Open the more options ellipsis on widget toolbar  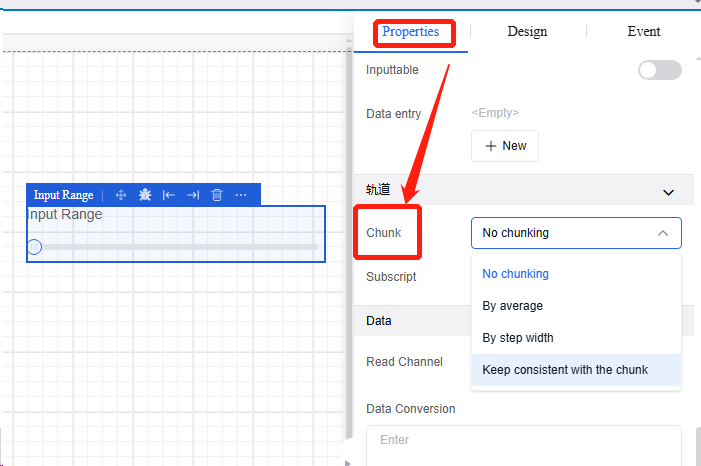pyautogui.click(x=241, y=195)
